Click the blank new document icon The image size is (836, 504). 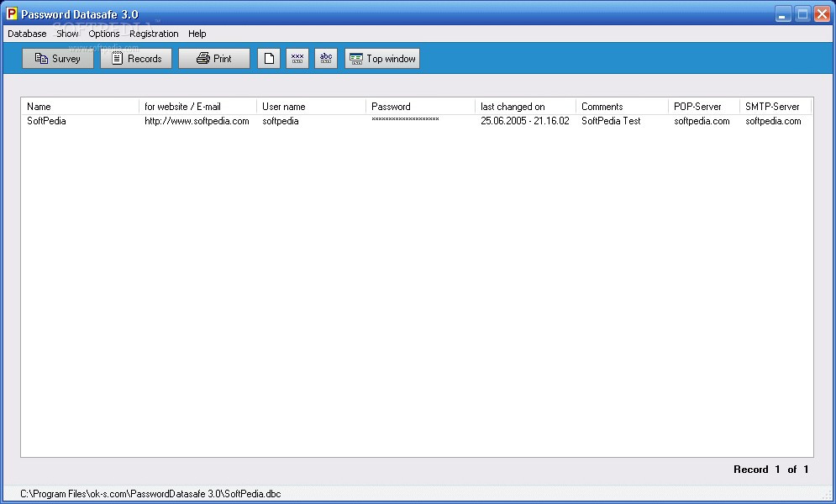click(x=269, y=59)
